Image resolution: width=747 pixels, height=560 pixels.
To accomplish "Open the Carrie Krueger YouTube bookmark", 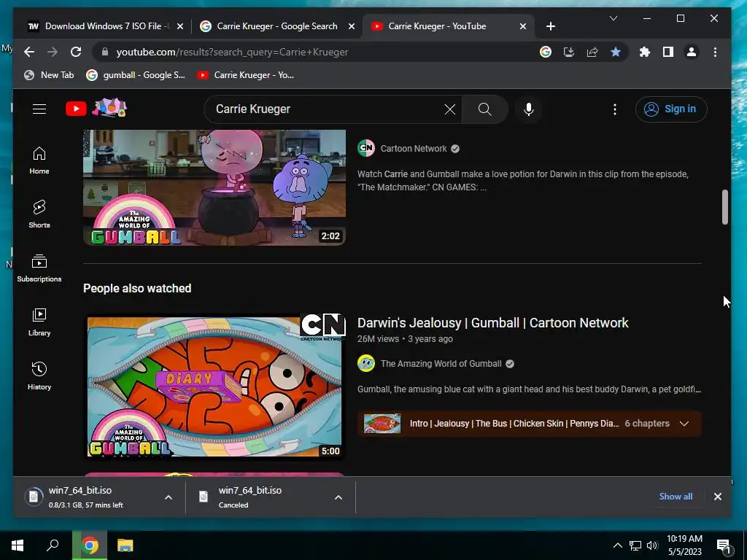I will [x=246, y=75].
